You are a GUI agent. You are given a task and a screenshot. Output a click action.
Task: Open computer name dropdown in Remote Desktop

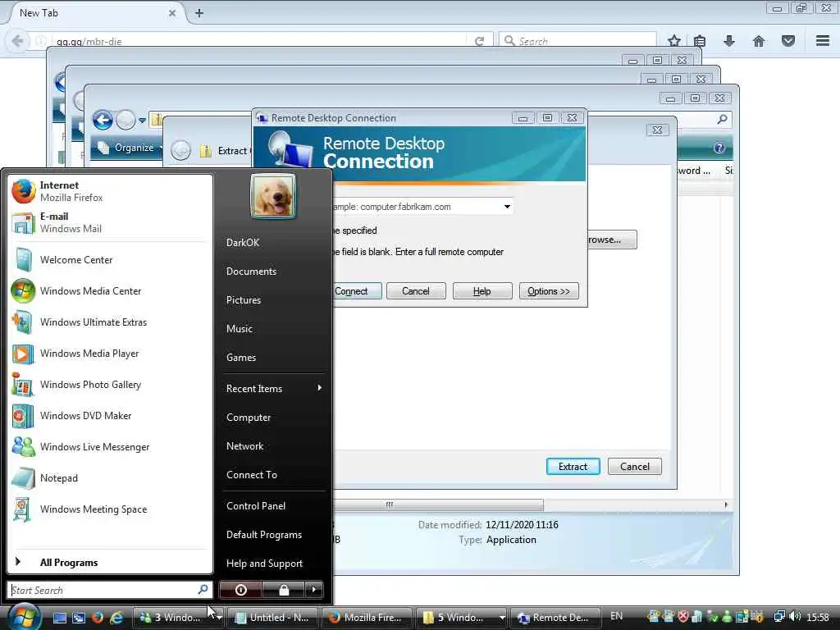pos(507,207)
